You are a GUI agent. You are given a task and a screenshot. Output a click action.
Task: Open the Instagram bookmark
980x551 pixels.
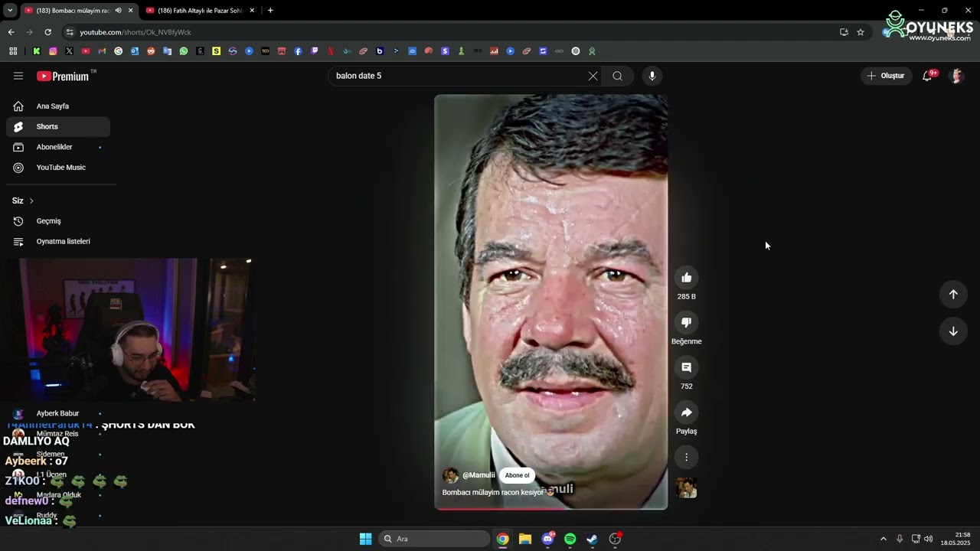[53, 51]
